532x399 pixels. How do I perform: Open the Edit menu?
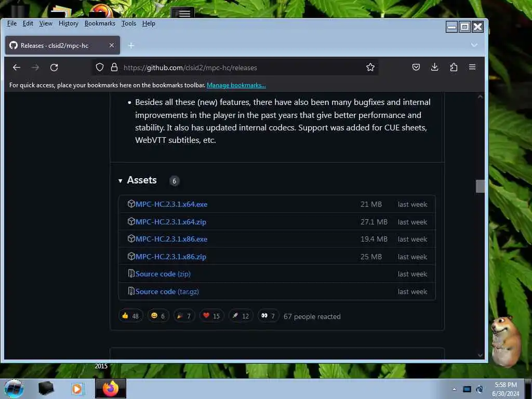(x=28, y=23)
